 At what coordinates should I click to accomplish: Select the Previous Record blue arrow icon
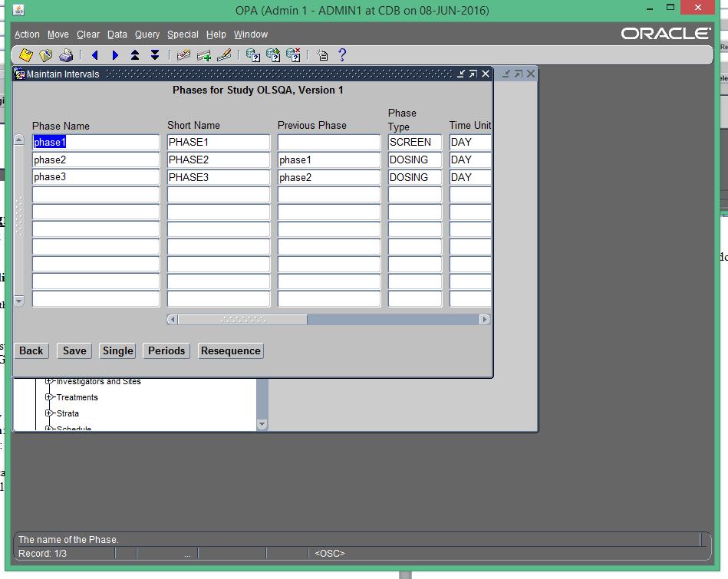click(x=94, y=54)
